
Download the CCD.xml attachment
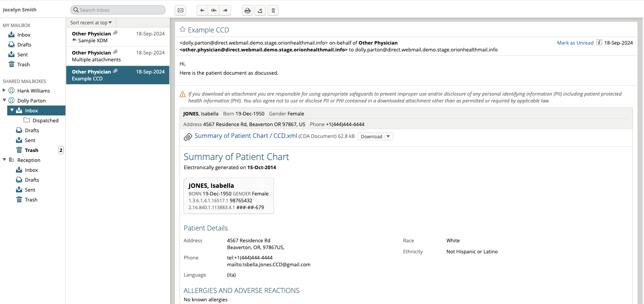pyautogui.click(x=371, y=137)
